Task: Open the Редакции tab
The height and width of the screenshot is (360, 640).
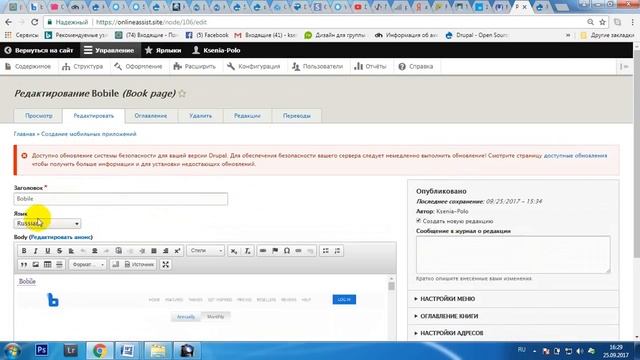Action: [247, 116]
